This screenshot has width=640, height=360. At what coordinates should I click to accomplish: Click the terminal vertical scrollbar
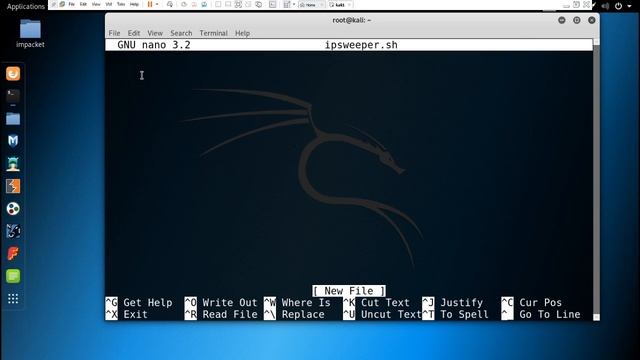tap(596, 180)
